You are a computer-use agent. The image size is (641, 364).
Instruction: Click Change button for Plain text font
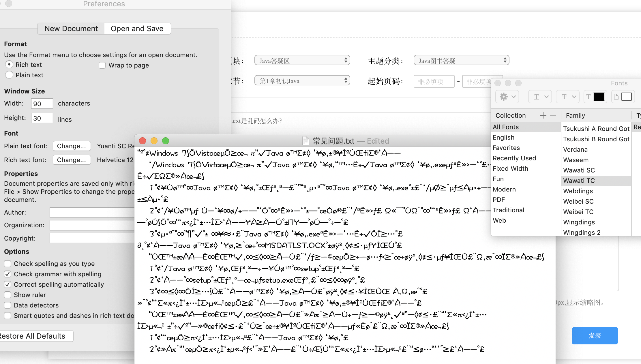click(x=72, y=146)
